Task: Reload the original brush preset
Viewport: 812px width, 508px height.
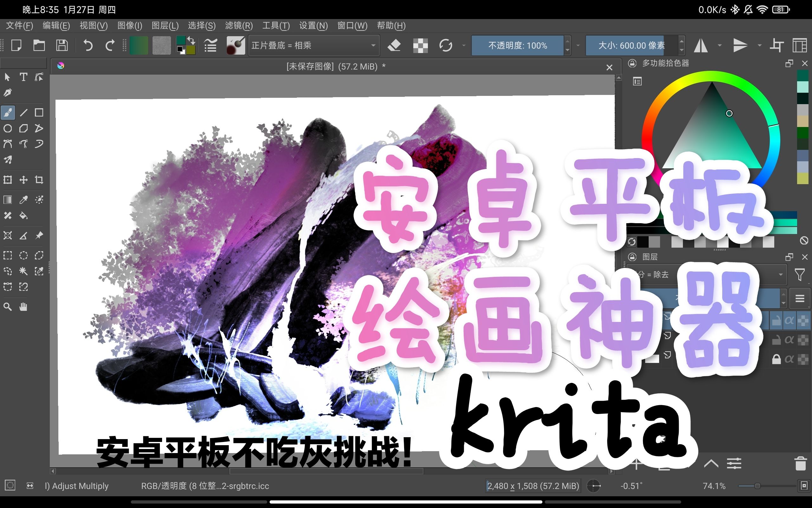Action: [446, 45]
